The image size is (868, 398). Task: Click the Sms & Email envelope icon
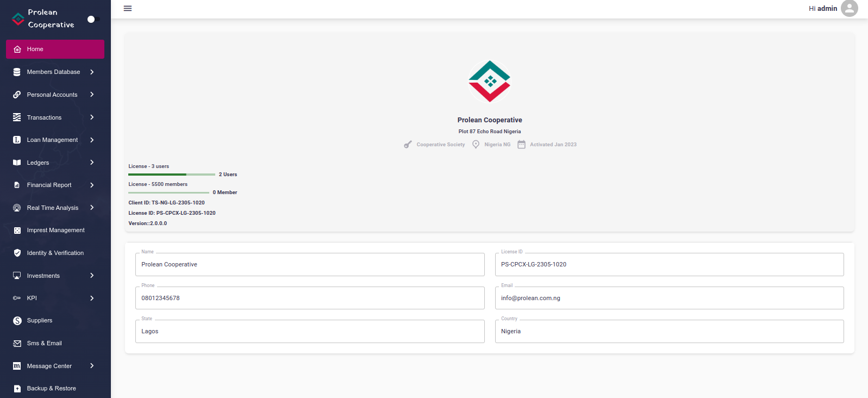17,344
